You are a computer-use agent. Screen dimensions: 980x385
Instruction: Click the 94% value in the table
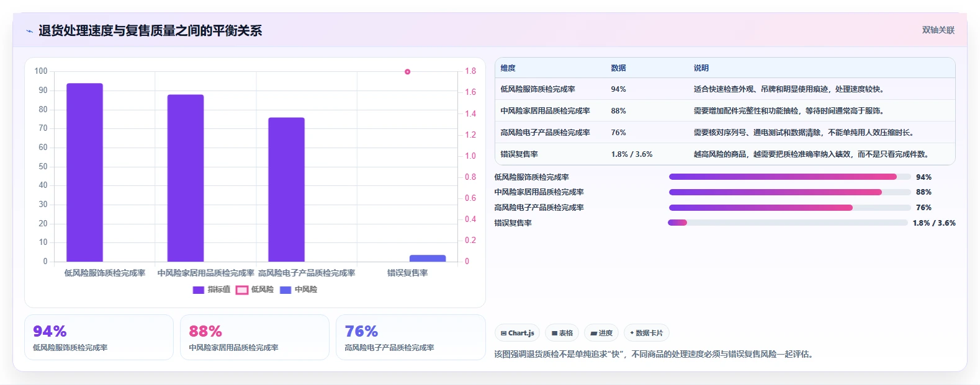(x=618, y=89)
